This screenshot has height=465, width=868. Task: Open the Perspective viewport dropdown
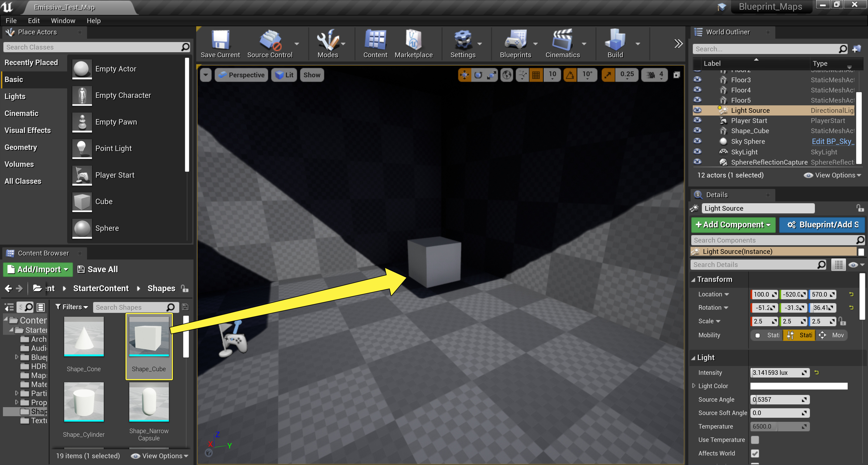coord(241,75)
